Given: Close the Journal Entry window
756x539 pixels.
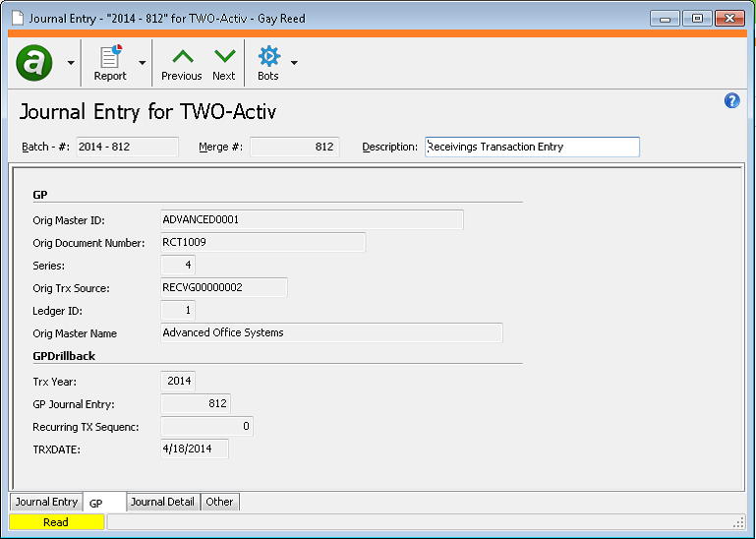Looking at the screenshot, I should [730, 19].
